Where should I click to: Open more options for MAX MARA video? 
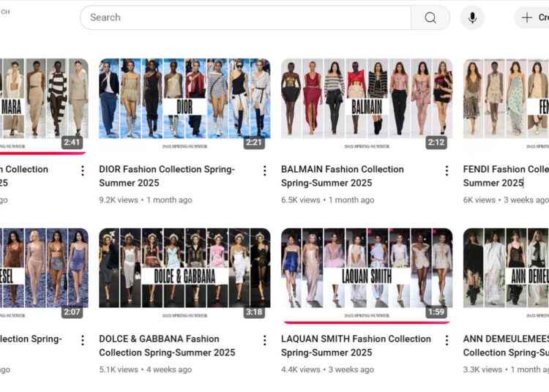[x=83, y=170]
